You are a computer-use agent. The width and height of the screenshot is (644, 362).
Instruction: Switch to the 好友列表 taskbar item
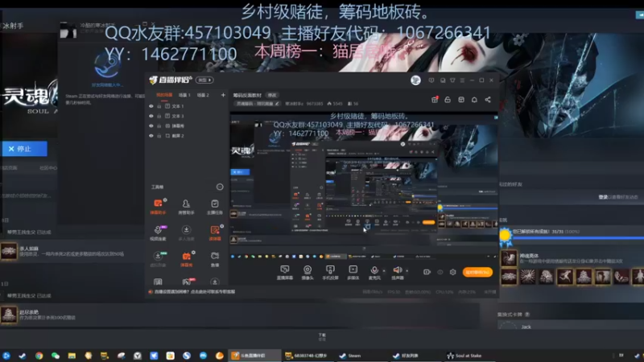tap(415, 356)
